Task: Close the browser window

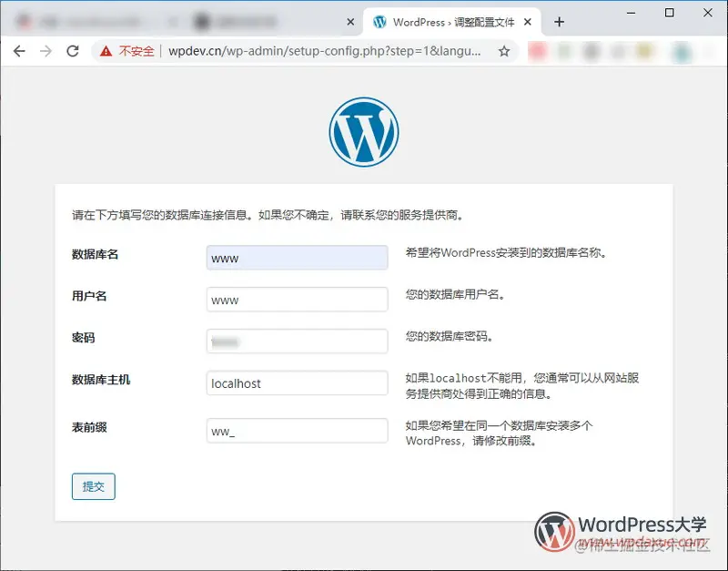Action: click(708, 13)
